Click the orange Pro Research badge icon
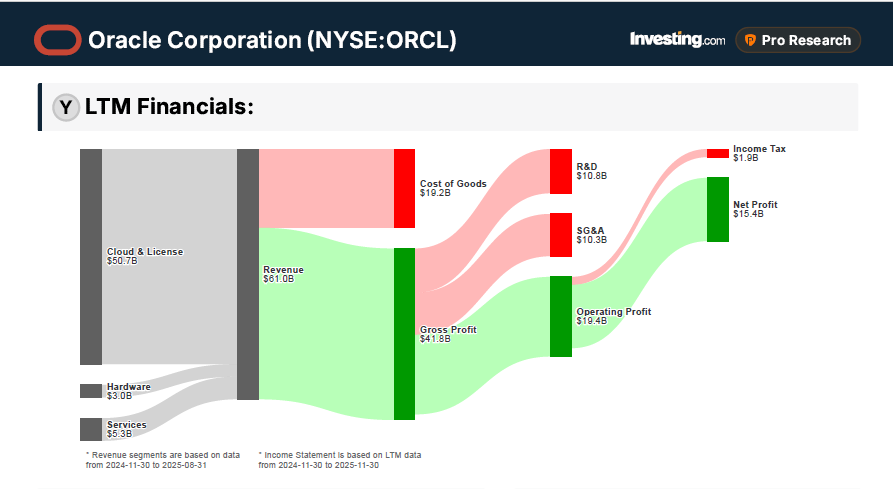893x489 pixels. pyautogui.click(x=749, y=40)
